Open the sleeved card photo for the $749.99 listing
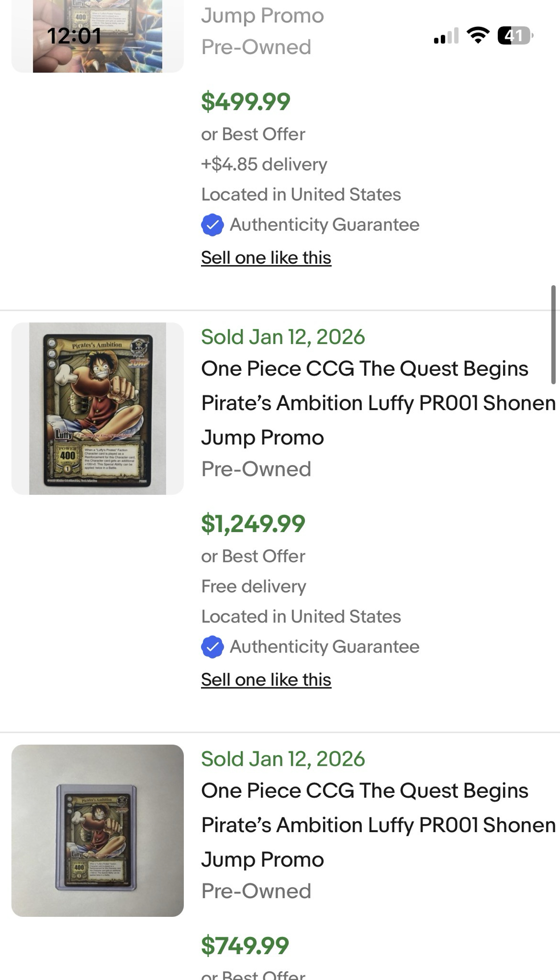 tap(98, 831)
